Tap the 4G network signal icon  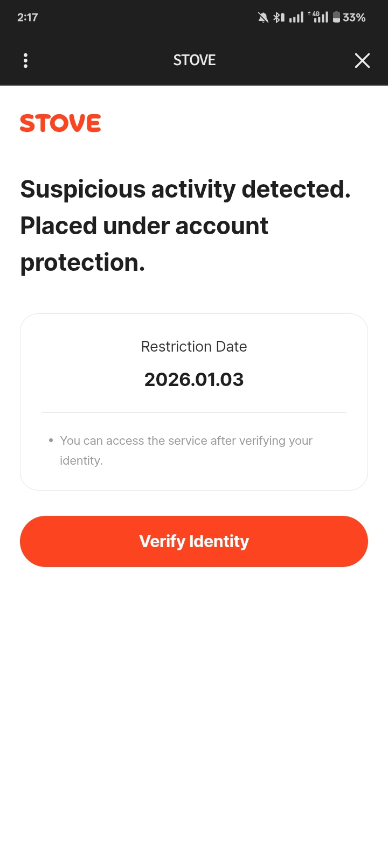318,17
